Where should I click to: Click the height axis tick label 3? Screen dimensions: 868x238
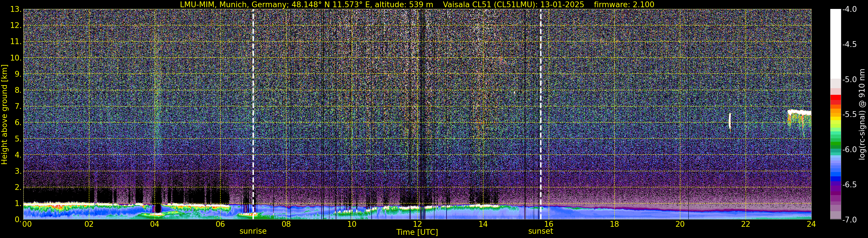pos(18,171)
